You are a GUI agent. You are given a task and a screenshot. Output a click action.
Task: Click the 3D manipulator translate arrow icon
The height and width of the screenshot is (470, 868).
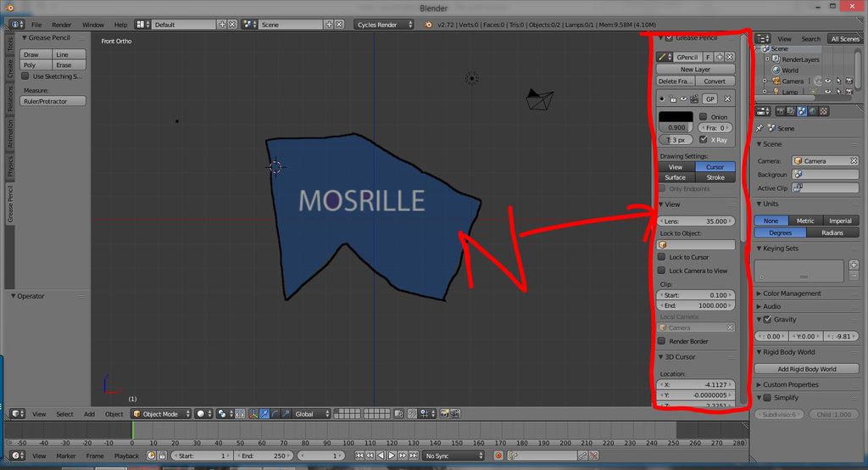[x=264, y=413]
